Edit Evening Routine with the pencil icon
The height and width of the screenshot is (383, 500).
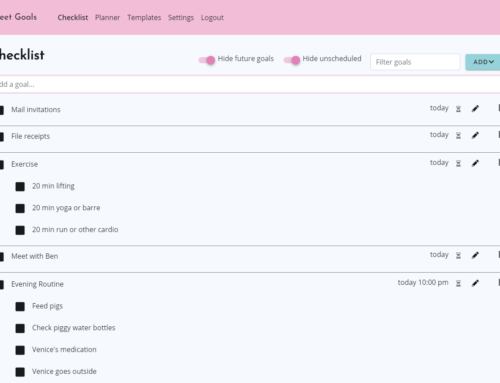coord(475,283)
